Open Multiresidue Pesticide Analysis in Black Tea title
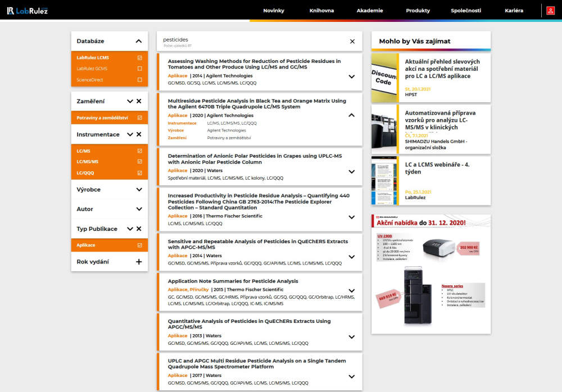562x392 pixels. (257, 104)
